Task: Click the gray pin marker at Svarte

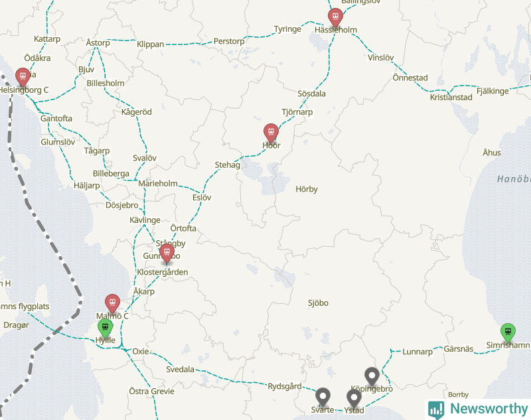Action: coord(323,397)
